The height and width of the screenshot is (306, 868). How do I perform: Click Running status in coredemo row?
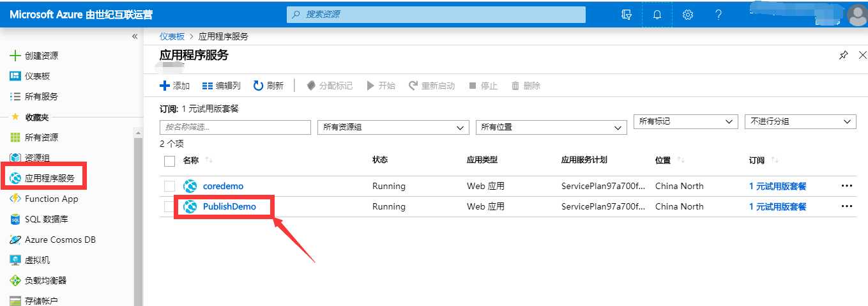pyautogui.click(x=389, y=186)
